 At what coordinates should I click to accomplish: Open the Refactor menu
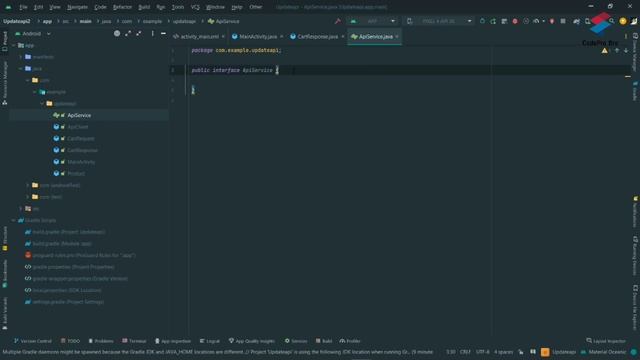tap(122, 7)
